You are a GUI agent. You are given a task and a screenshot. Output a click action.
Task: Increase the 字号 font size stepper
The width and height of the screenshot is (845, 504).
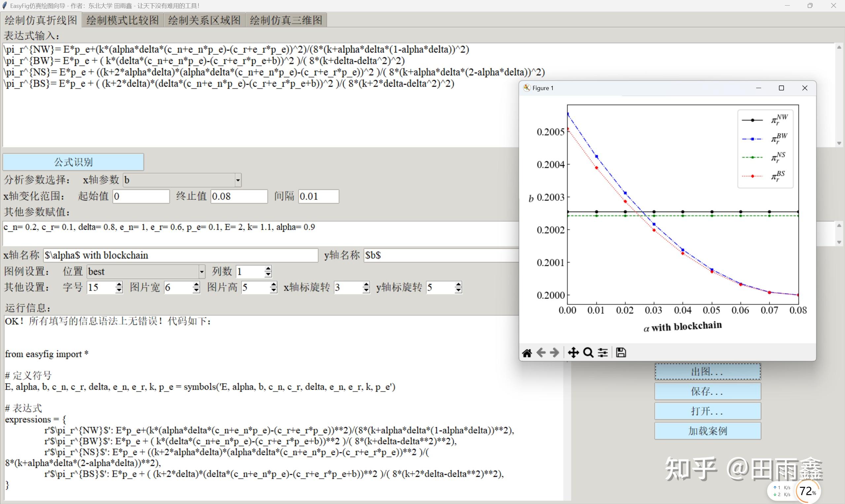[119, 284]
